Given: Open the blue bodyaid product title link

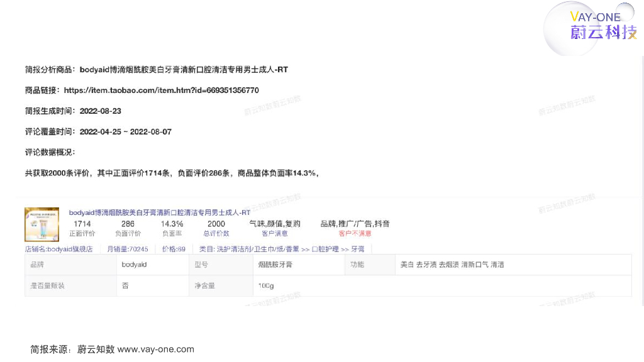Looking at the screenshot, I should pos(159,212).
